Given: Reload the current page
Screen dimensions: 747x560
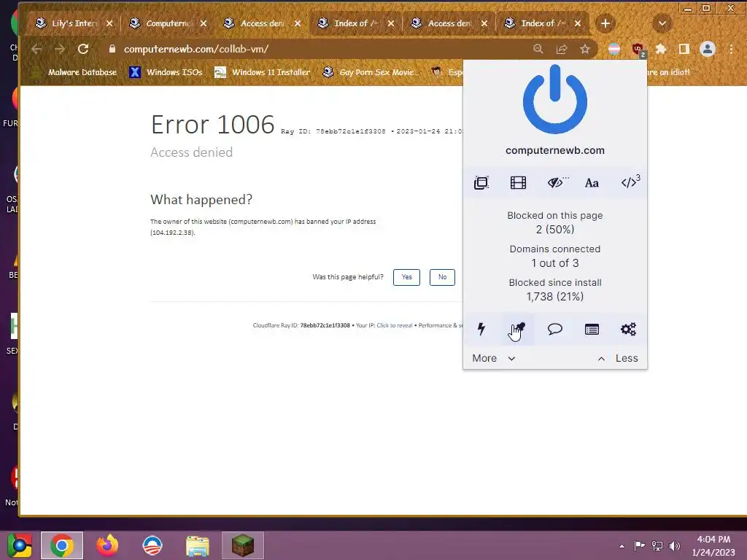Looking at the screenshot, I should coord(83,49).
